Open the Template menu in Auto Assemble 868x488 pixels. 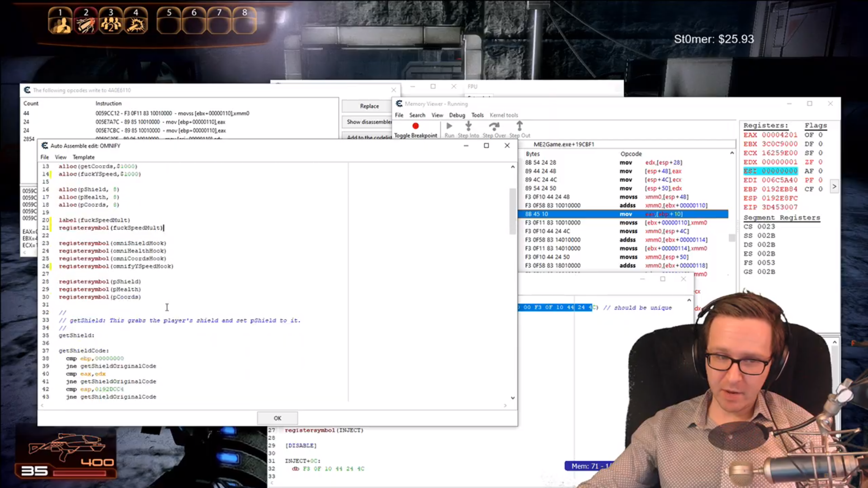pos(84,157)
